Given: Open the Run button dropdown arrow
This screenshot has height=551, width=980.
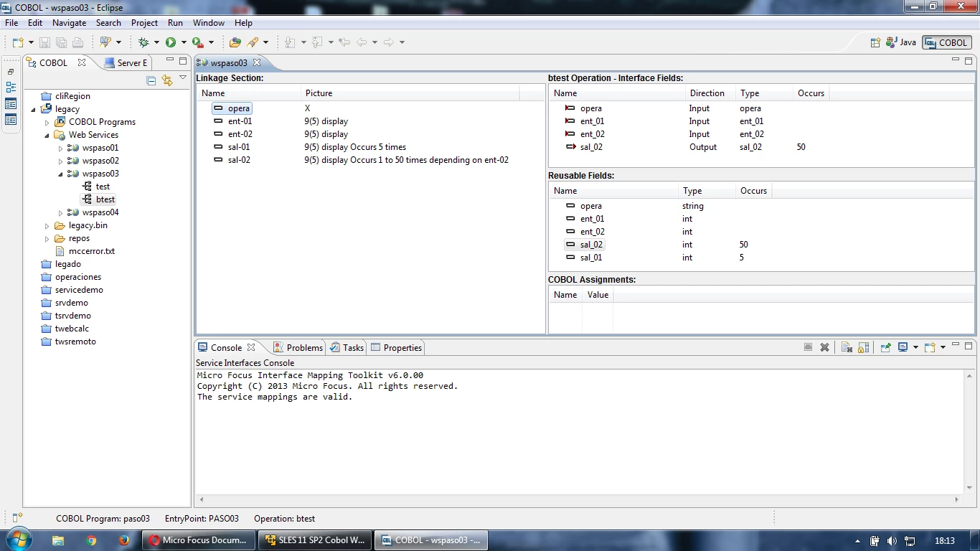Looking at the screenshot, I should (184, 42).
